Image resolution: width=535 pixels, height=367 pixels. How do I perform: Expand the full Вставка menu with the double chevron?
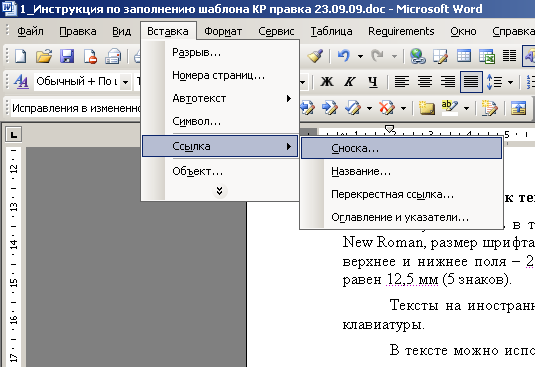[219, 191]
